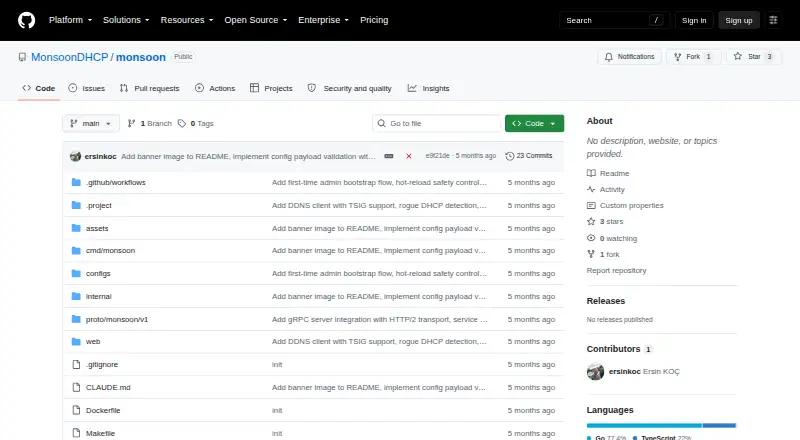Open the Readme link in About

tap(608, 173)
